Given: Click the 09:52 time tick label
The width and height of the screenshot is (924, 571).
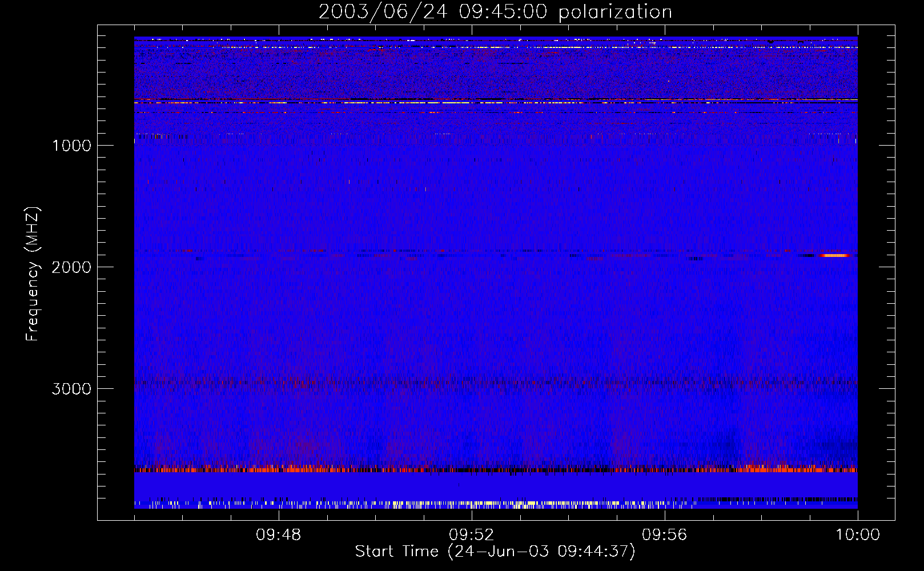Looking at the screenshot, I should (x=471, y=535).
